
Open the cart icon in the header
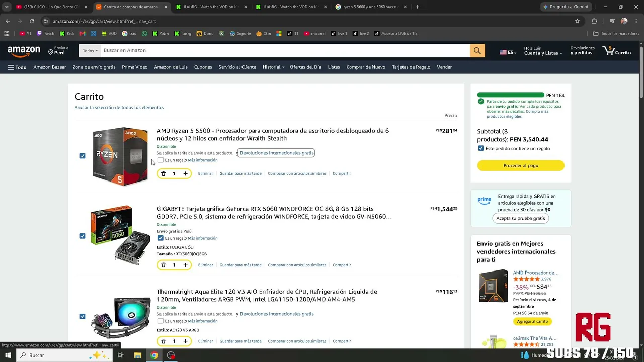pyautogui.click(x=616, y=51)
